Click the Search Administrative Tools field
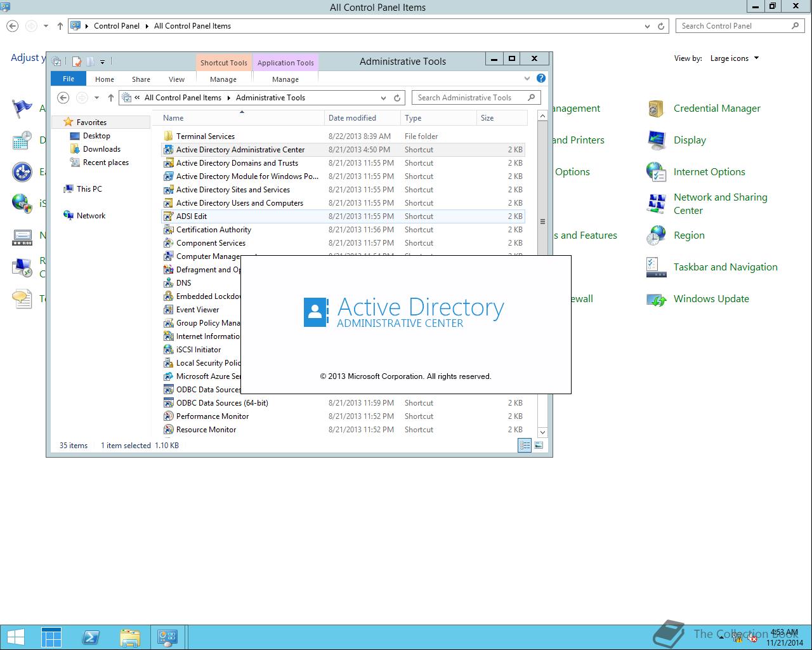The image size is (812, 650). pyautogui.click(x=469, y=98)
